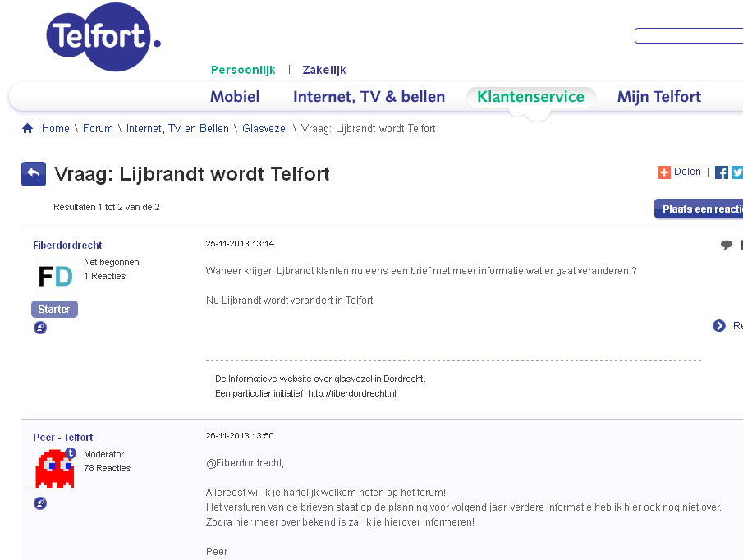Switch to the Zakelijk section

[324, 70]
